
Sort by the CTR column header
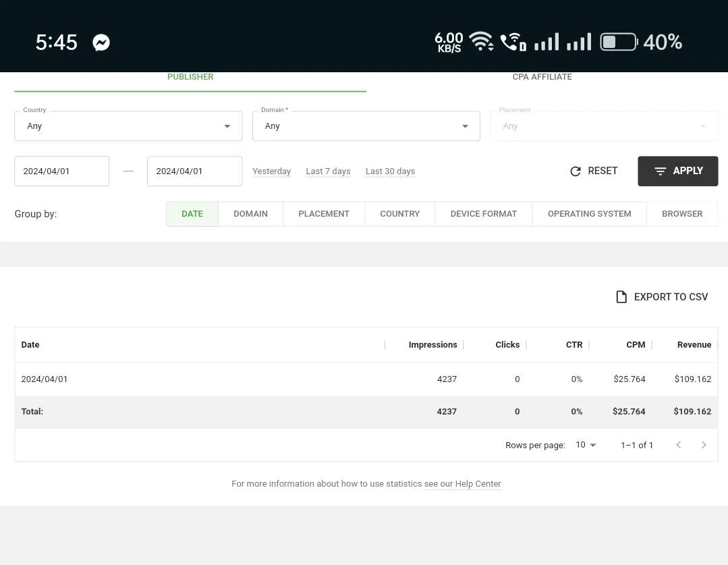click(x=574, y=345)
